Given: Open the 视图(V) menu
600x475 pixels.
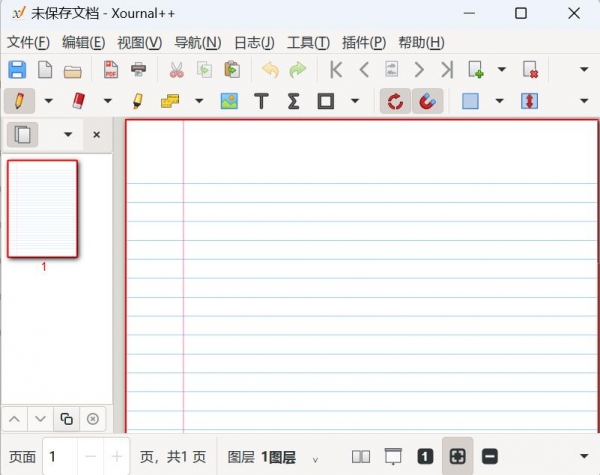Looking at the screenshot, I should 140,42.
